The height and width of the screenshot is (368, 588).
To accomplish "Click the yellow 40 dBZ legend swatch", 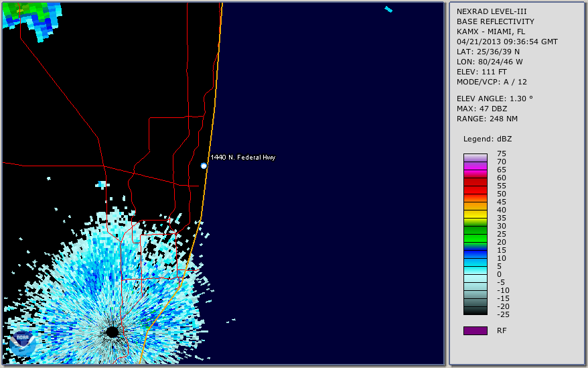I will pos(475,214).
